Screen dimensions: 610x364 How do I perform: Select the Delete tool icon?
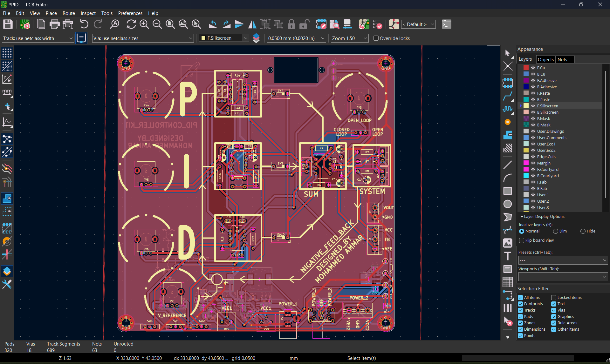pyautogui.click(x=508, y=321)
